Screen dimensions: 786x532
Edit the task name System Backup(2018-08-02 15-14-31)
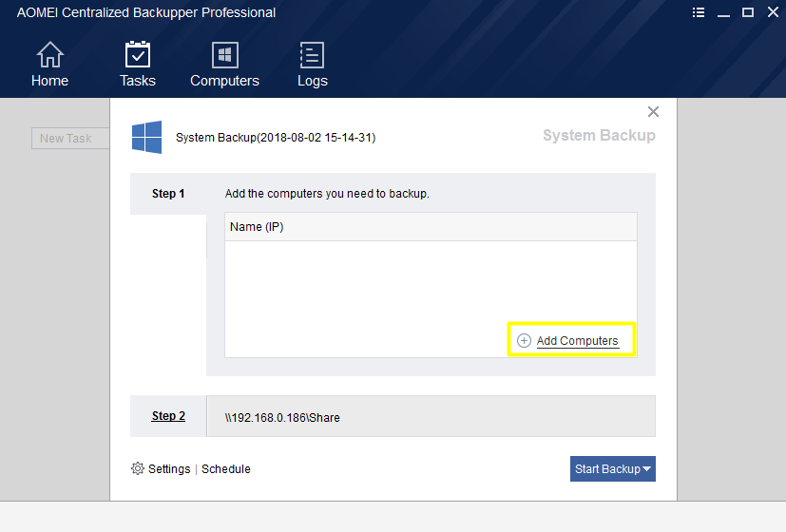pos(276,137)
